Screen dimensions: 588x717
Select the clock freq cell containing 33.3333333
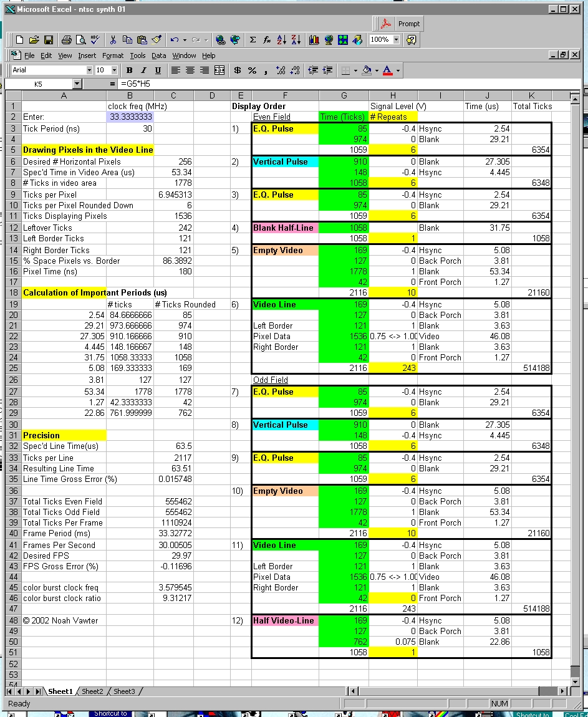click(130, 117)
